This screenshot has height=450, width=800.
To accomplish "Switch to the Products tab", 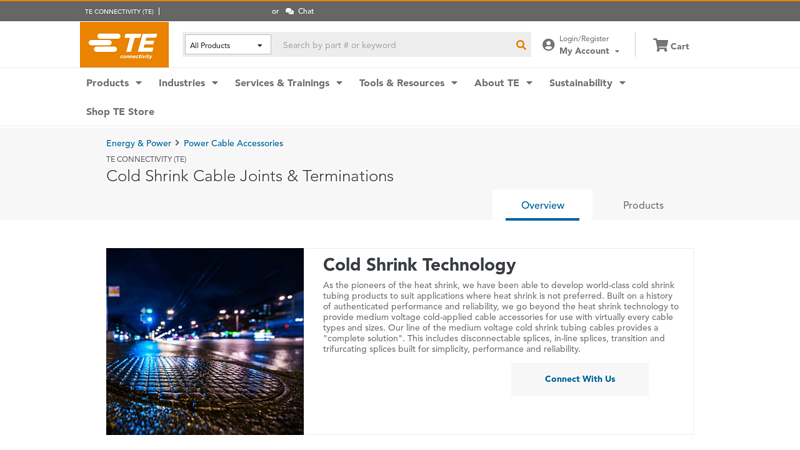I will (x=643, y=205).
